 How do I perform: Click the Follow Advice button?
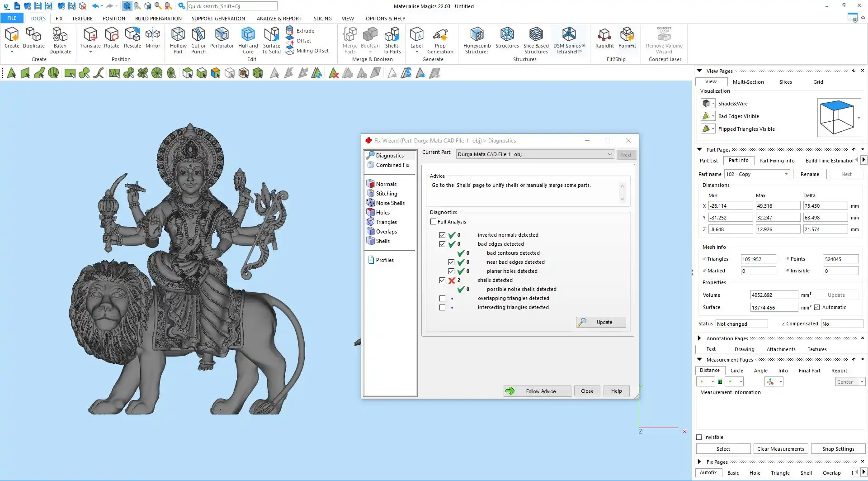point(537,391)
